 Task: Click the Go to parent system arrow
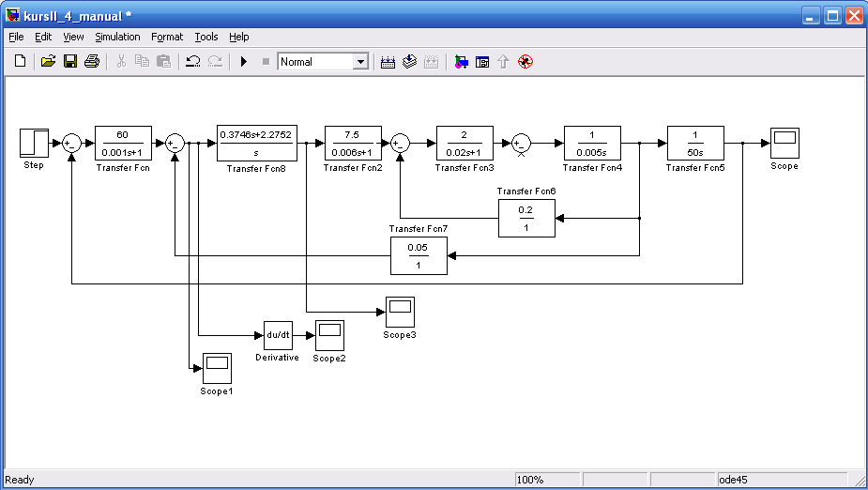tap(503, 62)
